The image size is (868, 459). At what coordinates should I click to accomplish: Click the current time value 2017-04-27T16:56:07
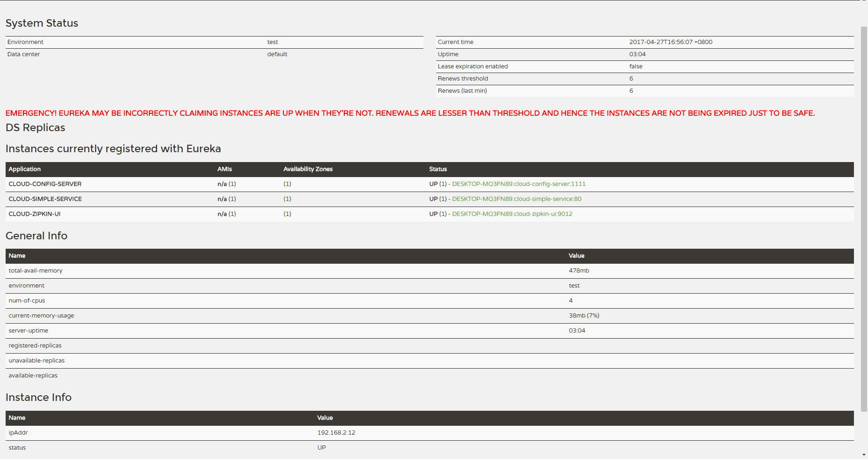pos(671,42)
